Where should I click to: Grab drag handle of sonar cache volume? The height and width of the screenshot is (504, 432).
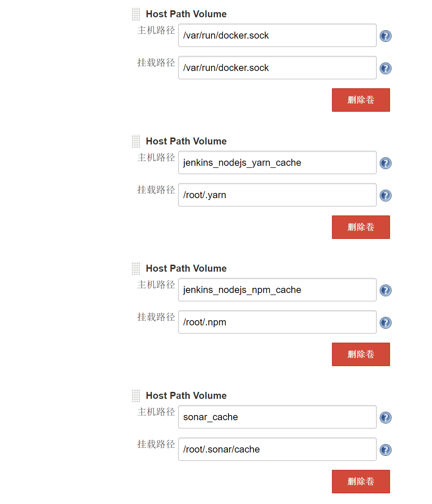tap(136, 396)
